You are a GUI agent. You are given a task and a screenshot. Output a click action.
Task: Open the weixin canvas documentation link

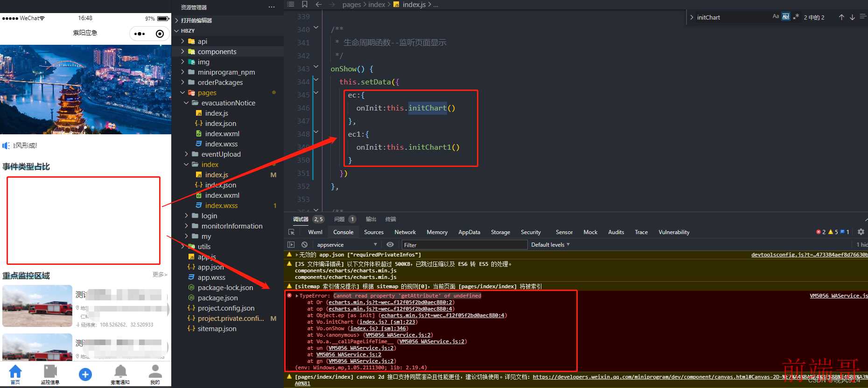[x=700, y=377]
